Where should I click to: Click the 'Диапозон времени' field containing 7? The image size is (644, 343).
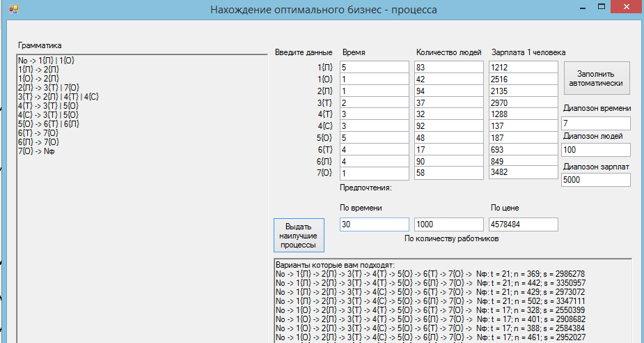pyautogui.click(x=595, y=123)
